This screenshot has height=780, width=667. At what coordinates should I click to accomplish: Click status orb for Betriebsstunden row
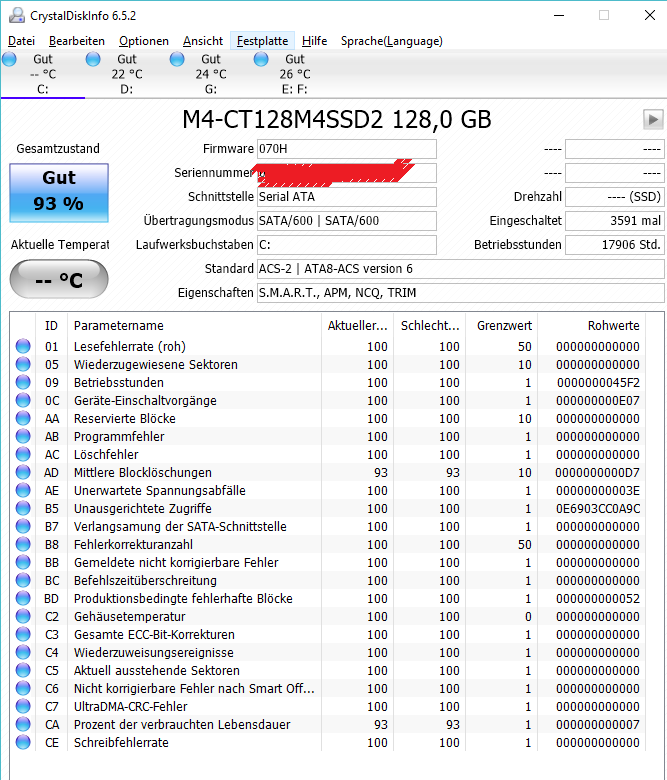[x=23, y=382]
